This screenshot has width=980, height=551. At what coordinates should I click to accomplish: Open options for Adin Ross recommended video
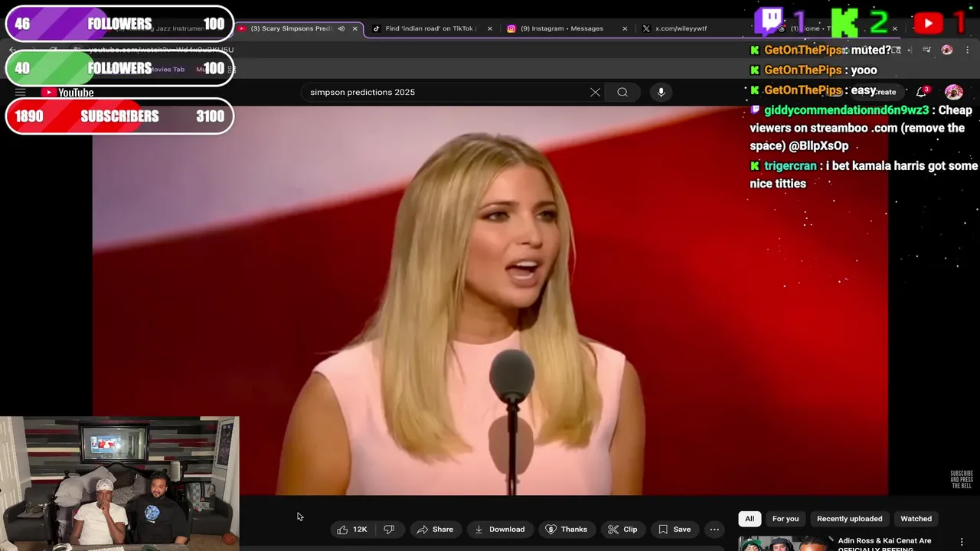point(962,542)
